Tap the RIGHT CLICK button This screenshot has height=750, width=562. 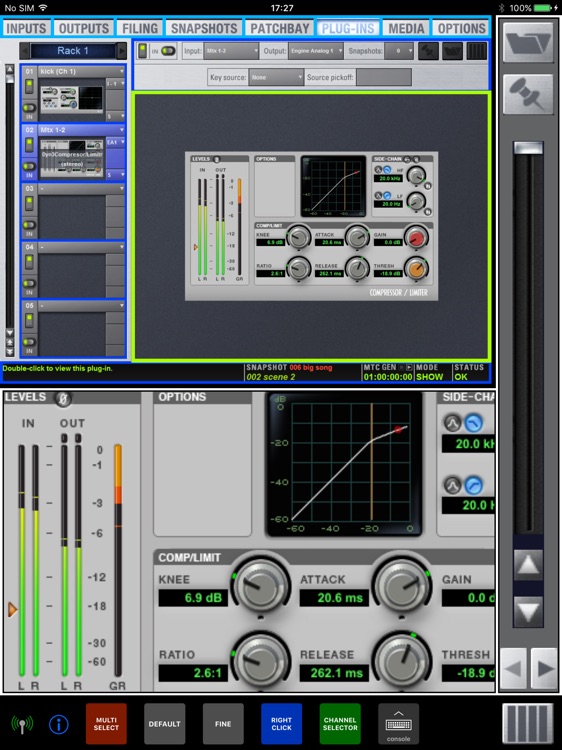(281, 724)
